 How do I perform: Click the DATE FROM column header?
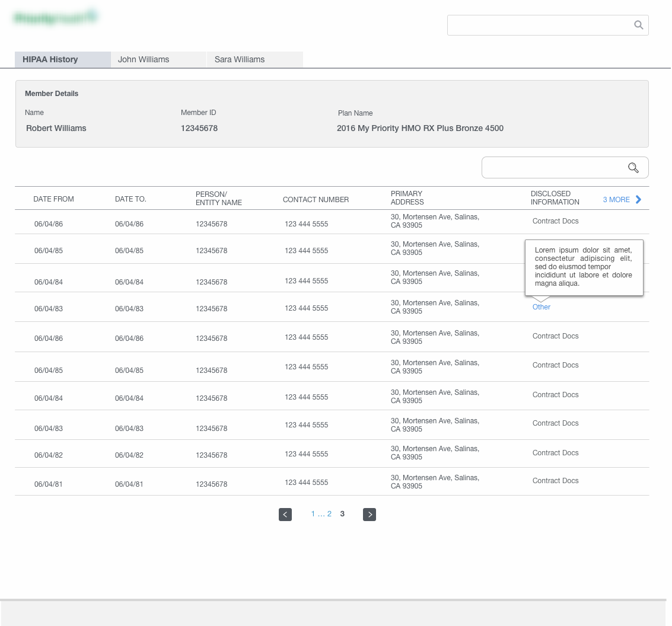pyautogui.click(x=53, y=199)
